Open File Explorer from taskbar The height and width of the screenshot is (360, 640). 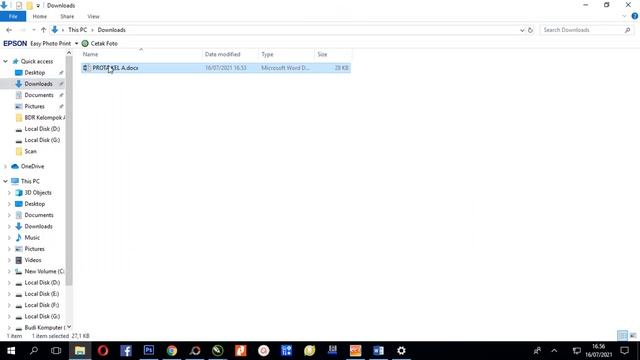tap(80, 351)
